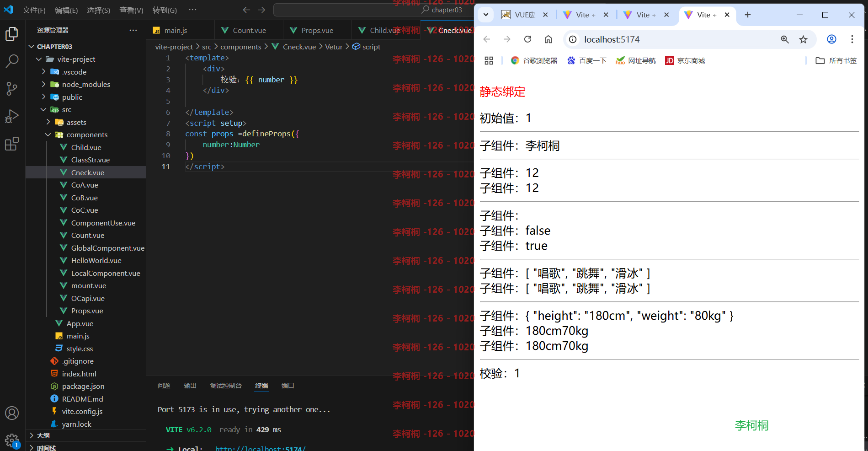This screenshot has height=451, width=868.
Task: Open the apps grid in bookmarks bar
Action: (x=489, y=60)
